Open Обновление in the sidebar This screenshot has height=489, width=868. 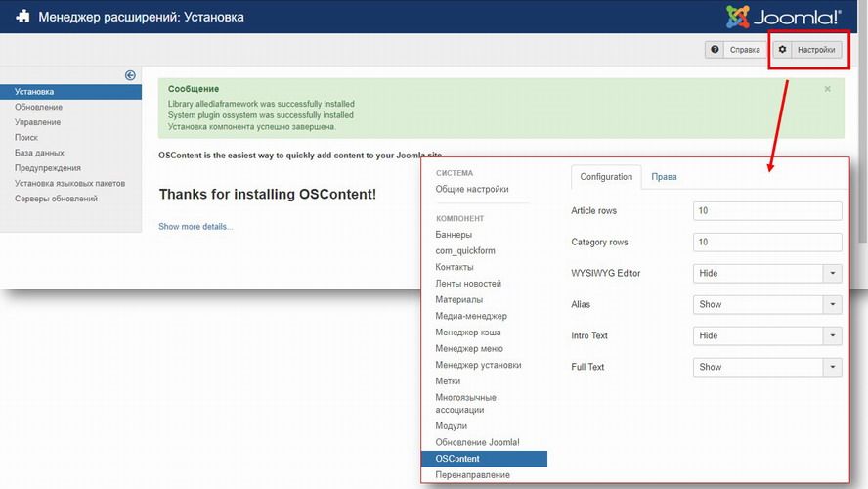click(x=38, y=107)
